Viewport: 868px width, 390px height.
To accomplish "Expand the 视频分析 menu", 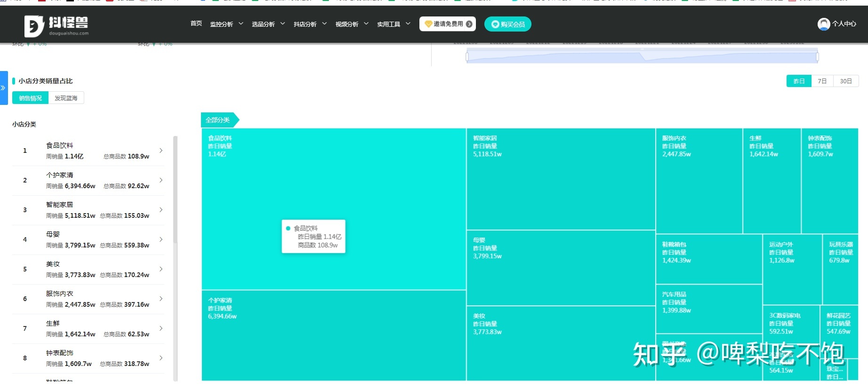I will coord(352,24).
